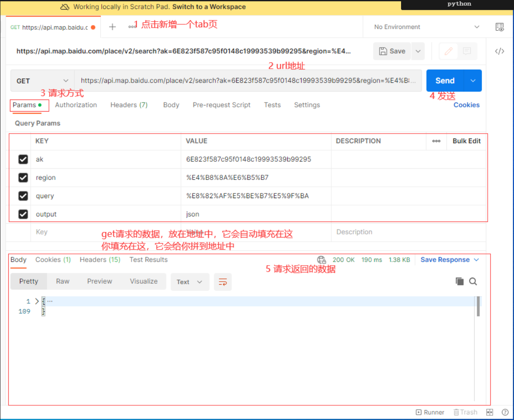
Task: Open the Cookies link
Action: coord(466,105)
